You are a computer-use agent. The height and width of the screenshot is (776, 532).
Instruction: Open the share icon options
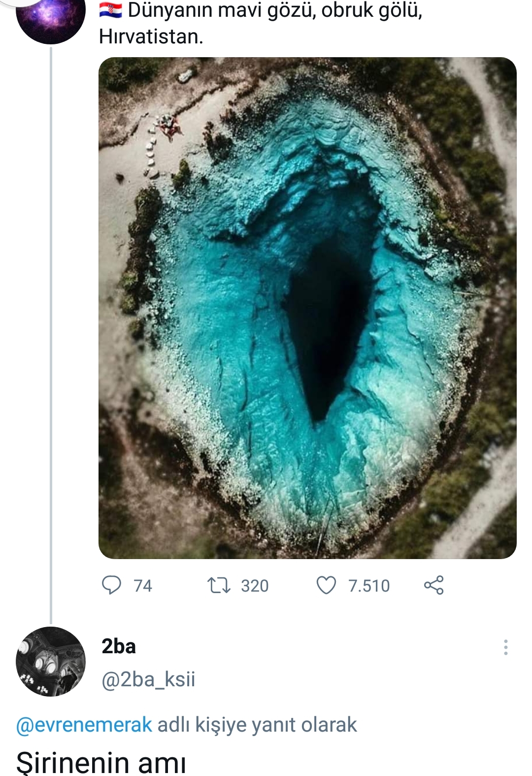[433, 585]
